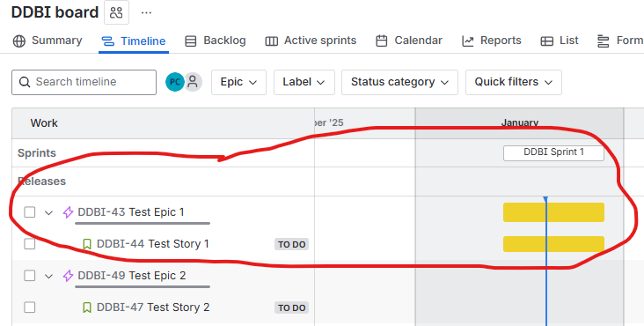Open the DDBI Sprint 1 sprint marker
The height and width of the screenshot is (326, 644).
coord(553,152)
